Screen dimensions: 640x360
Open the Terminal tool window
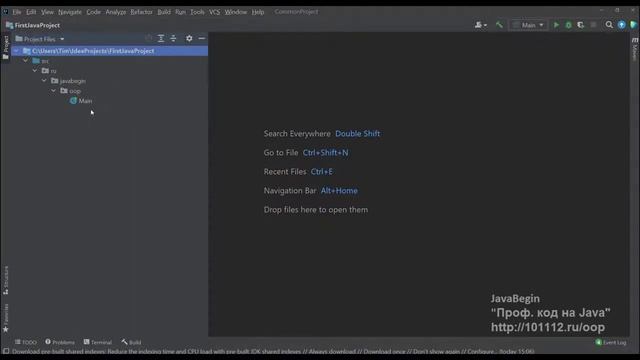[x=98, y=342]
